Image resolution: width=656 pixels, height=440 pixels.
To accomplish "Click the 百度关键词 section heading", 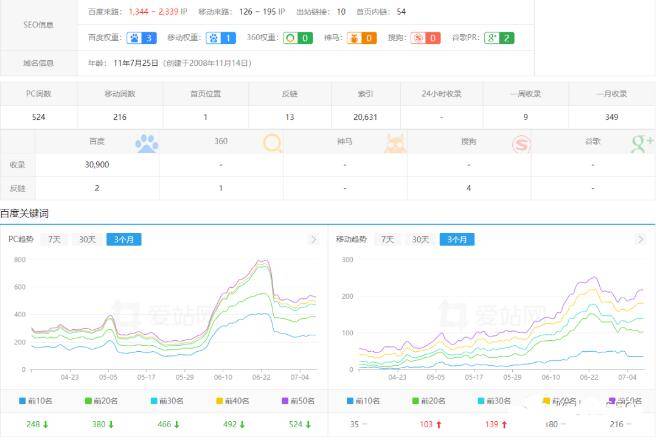I will 24,214.
